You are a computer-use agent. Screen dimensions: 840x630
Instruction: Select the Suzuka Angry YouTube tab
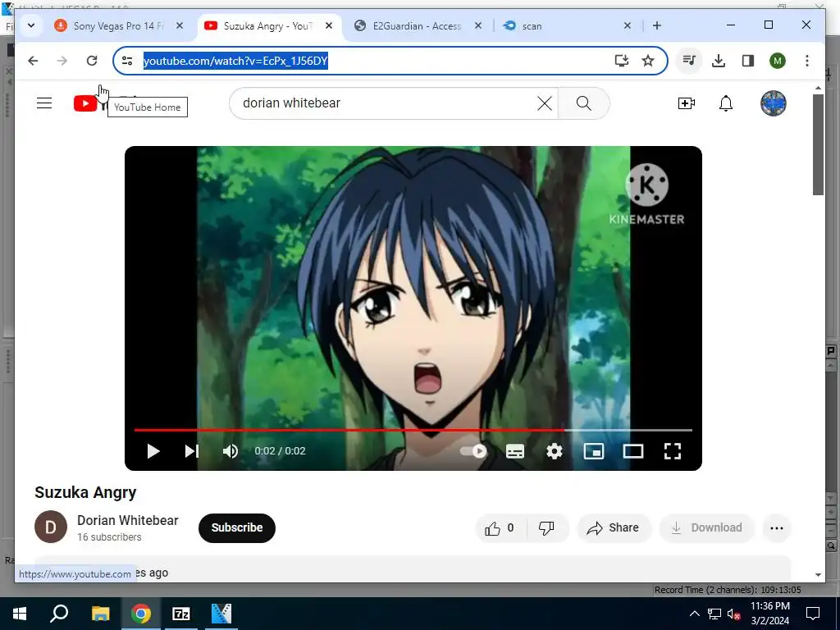pyautogui.click(x=269, y=25)
